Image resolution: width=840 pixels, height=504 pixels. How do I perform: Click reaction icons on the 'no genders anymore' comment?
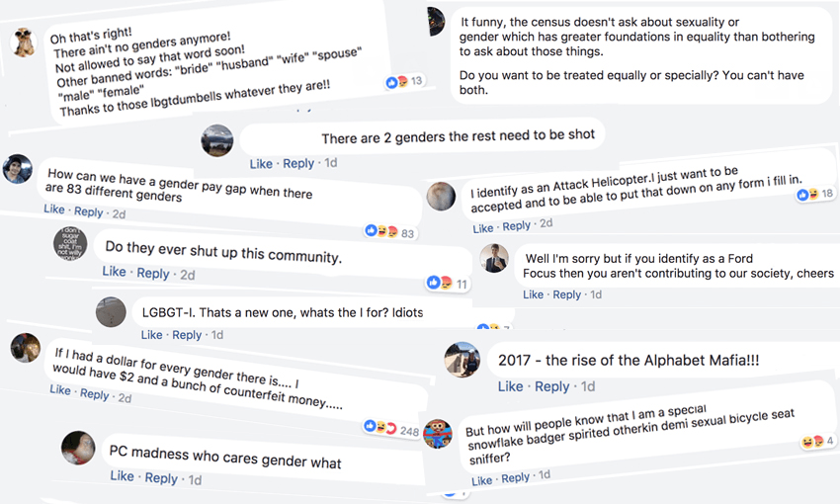pos(396,81)
